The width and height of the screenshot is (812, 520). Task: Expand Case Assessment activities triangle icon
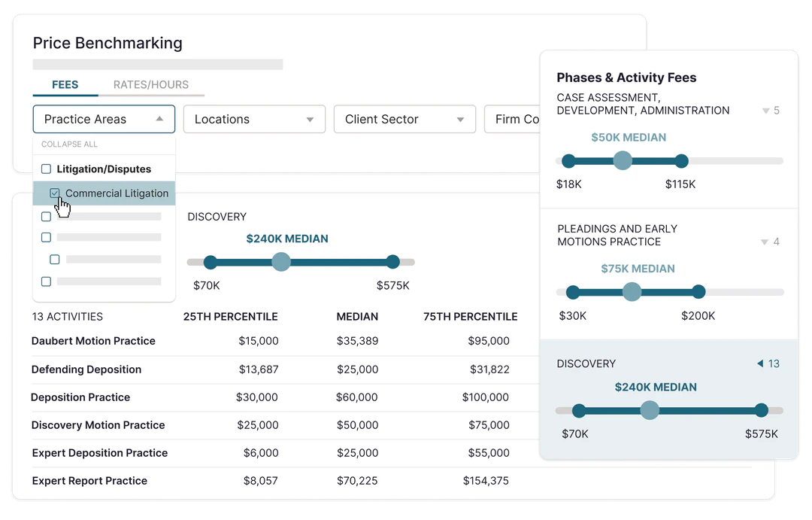765,111
